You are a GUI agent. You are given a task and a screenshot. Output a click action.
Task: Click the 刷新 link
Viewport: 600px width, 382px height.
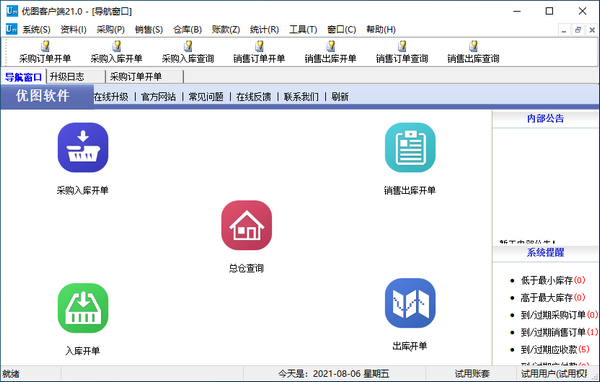coord(340,97)
